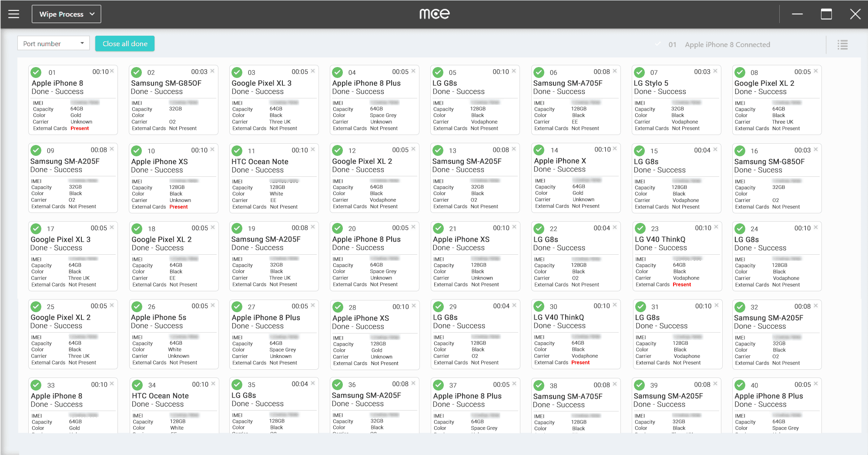Close the port 01 Apple iPhone 8 card
The height and width of the screenshot is (455, 868).
(x=112, y=71)
